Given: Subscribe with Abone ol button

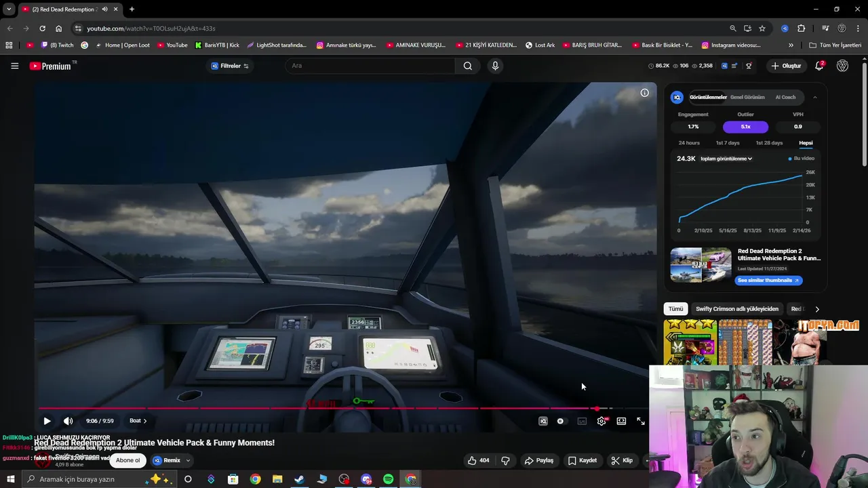Looking at the screenshot, I should pos(127,460).
